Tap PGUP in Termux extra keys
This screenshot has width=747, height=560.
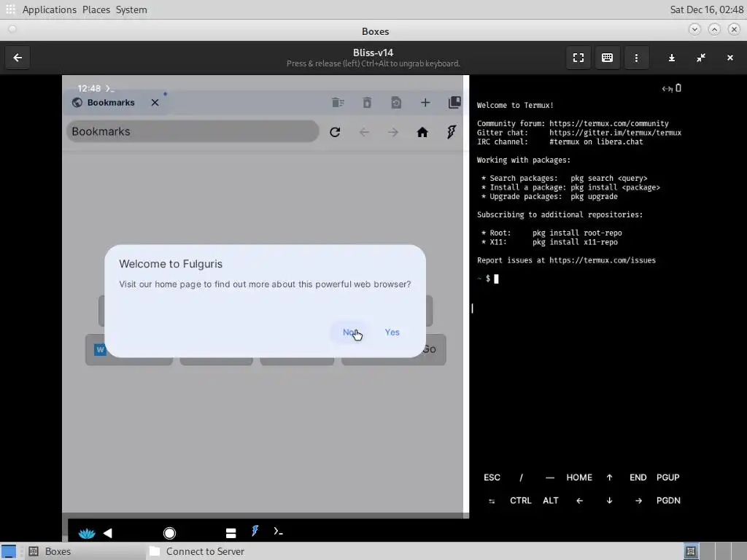(x=668, y=477)
